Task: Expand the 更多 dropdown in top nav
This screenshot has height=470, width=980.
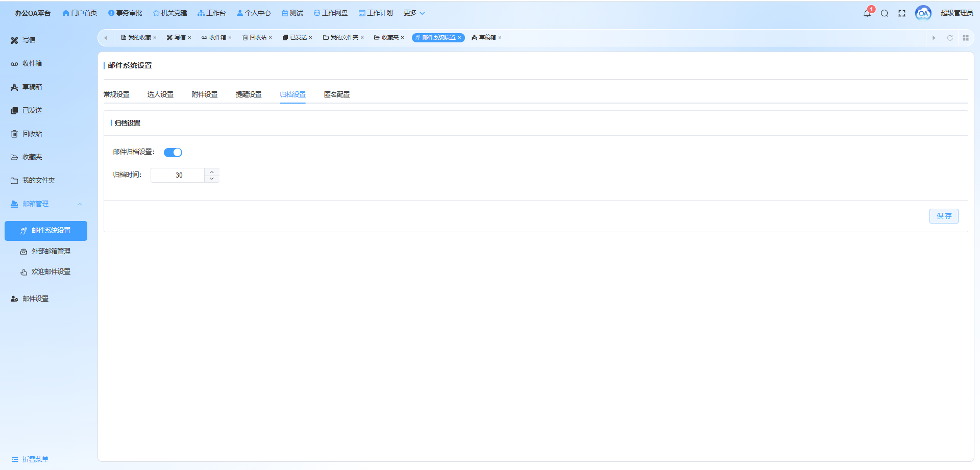Action: pos(414,13)
